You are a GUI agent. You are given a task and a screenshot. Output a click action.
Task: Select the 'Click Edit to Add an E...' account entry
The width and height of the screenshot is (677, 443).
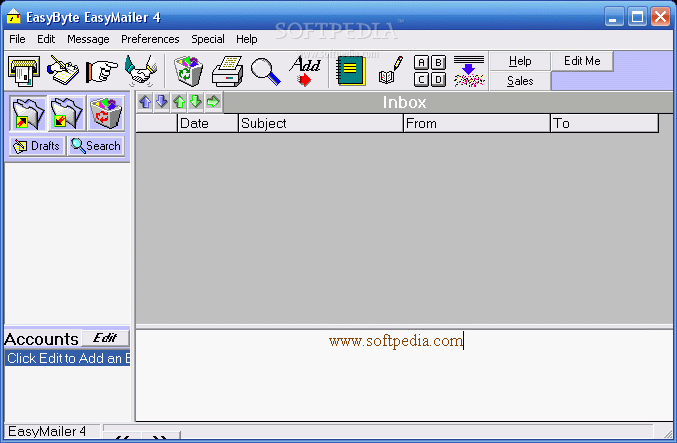67,358
